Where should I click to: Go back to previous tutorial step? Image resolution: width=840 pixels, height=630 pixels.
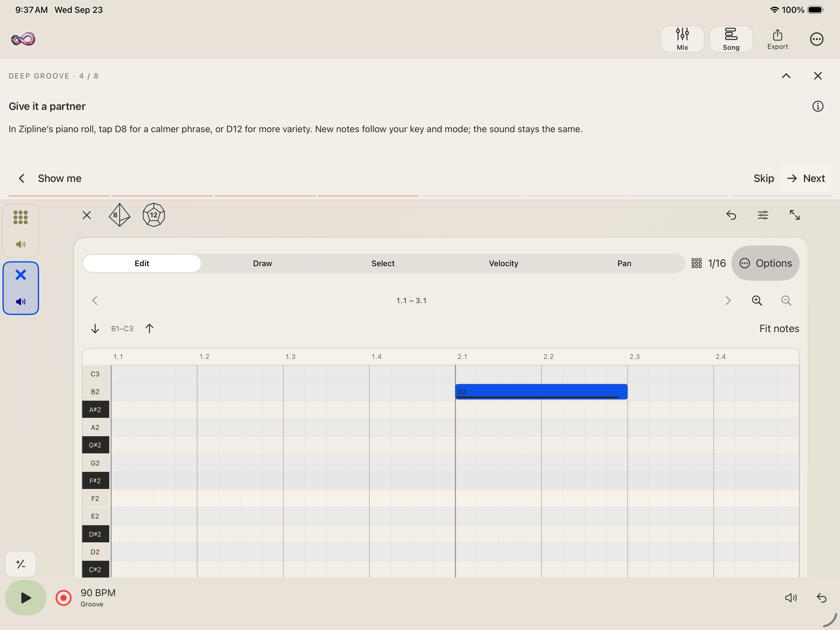[x=22, y=179]
